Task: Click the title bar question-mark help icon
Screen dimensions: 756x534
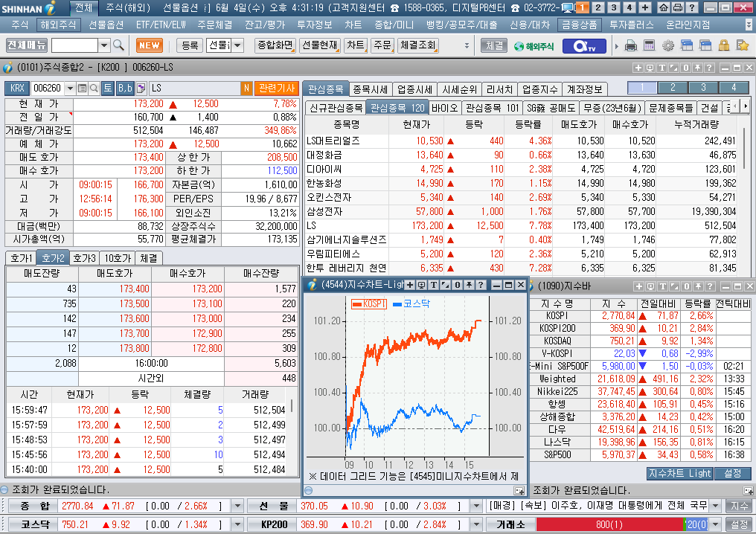Action: click(x=692, y=7)
